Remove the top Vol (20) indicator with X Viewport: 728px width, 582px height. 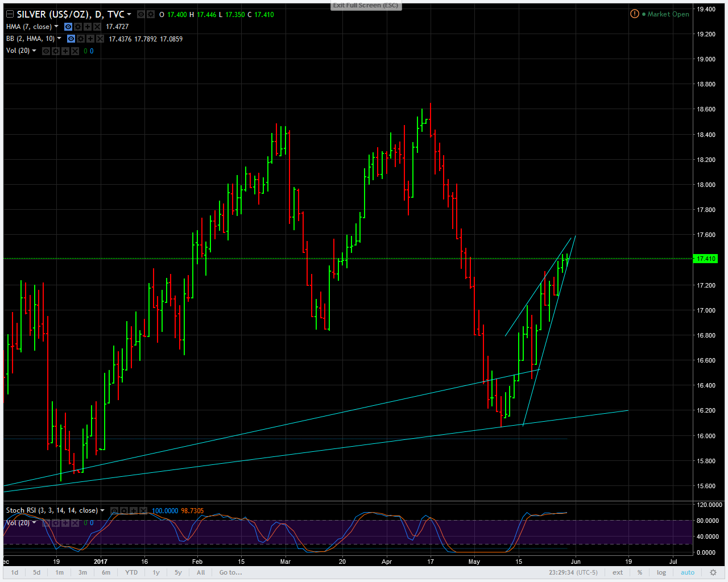pyautogui.click(x=75, y=51)
